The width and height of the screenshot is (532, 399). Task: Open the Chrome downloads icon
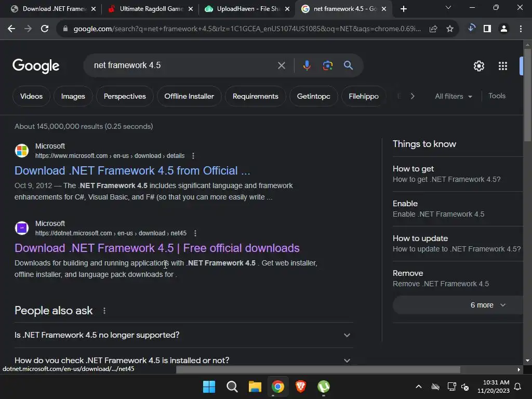click(471, 29)
